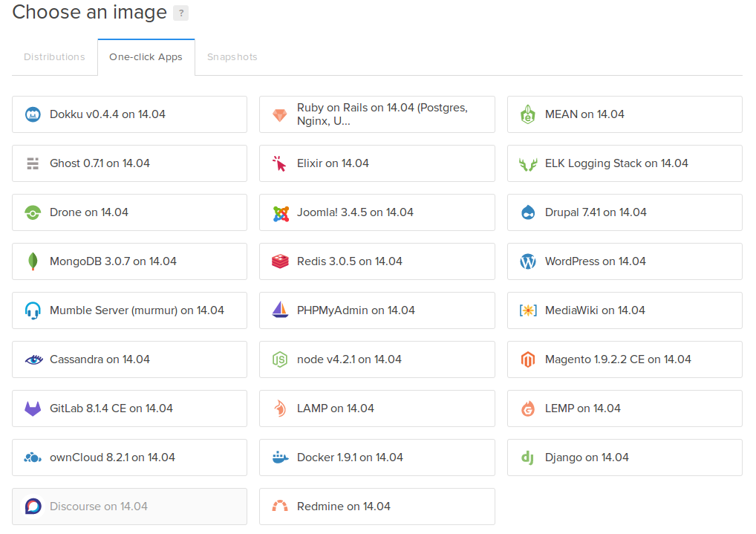This screenshot has width=756, height=534.
Task: Choose Magento 1.9.2.2 CE on 14.04 label
Action: coord(618,359)
